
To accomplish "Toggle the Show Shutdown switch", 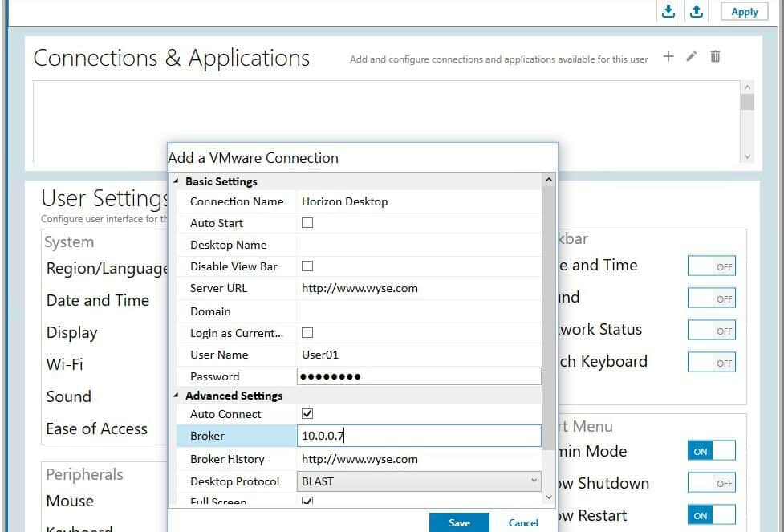I will [x=711, y=482].
